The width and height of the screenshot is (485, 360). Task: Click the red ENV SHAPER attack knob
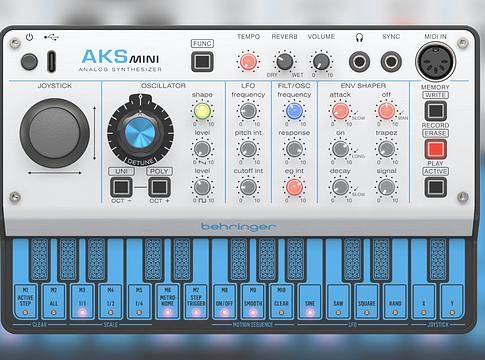(340, 111)
